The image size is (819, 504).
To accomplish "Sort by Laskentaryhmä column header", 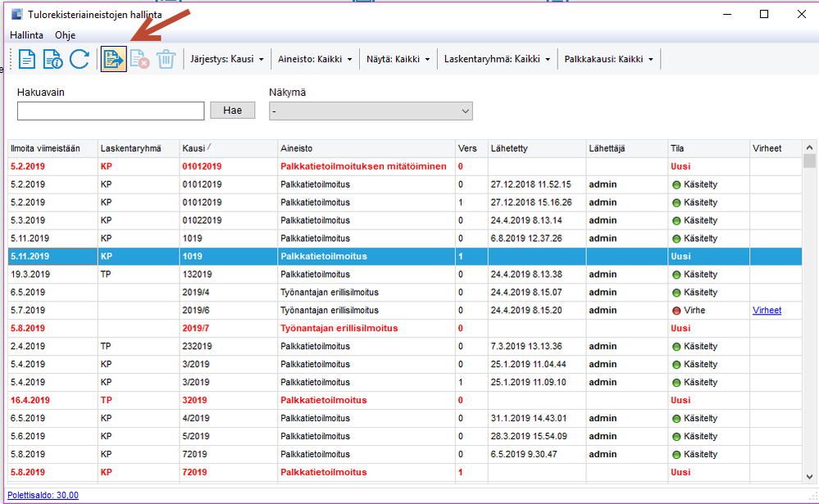I will [x=139, y=148].
